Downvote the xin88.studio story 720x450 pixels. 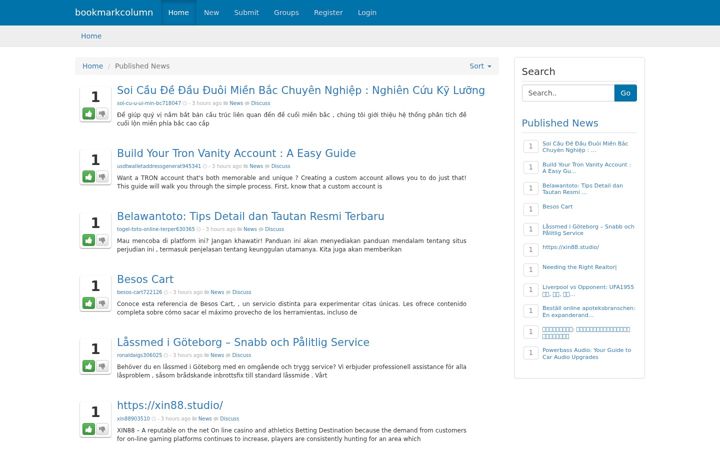[102, 429]
